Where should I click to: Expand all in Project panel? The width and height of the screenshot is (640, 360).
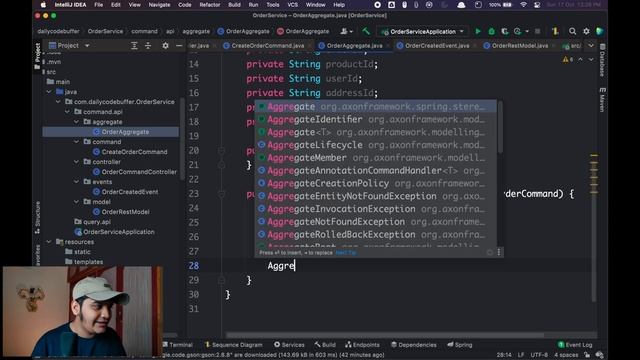[134, 46]
